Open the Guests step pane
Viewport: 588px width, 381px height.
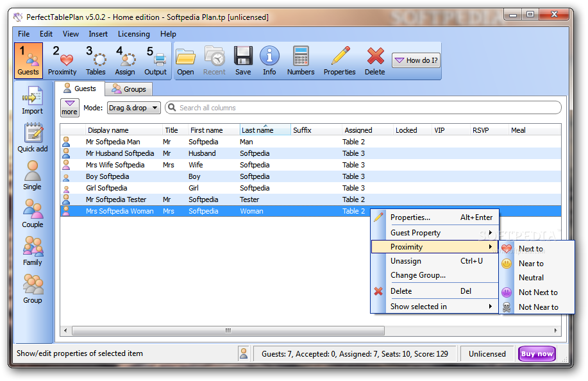[x=28, y=60]
